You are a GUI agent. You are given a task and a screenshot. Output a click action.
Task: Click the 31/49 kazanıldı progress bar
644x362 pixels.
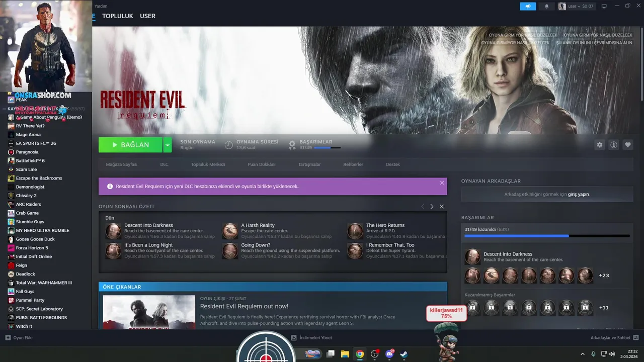tap(547, 236)
